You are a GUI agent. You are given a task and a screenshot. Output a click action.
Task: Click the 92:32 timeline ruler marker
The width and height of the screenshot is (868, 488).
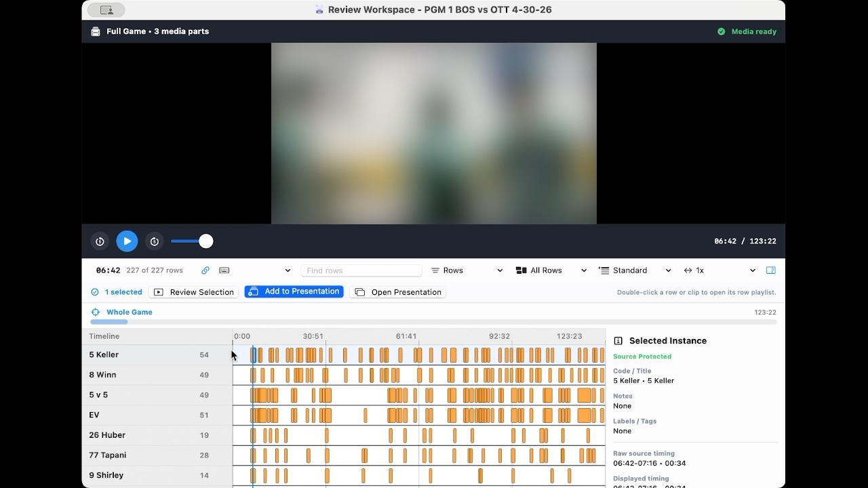[500, 336]
